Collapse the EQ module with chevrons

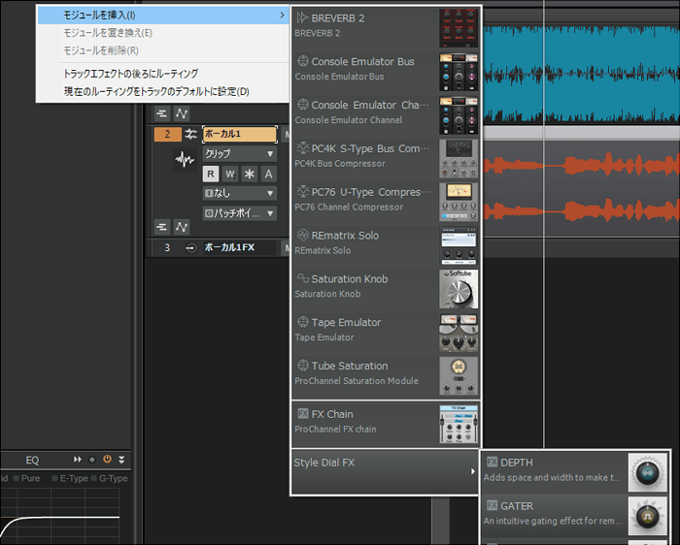pyautogui.click(x=122, y=460)
